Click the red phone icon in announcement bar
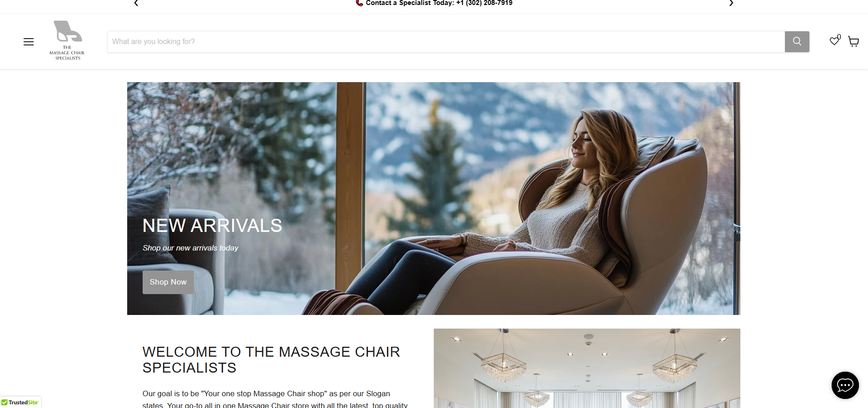868x408 pixels. (x=359, y=3)
